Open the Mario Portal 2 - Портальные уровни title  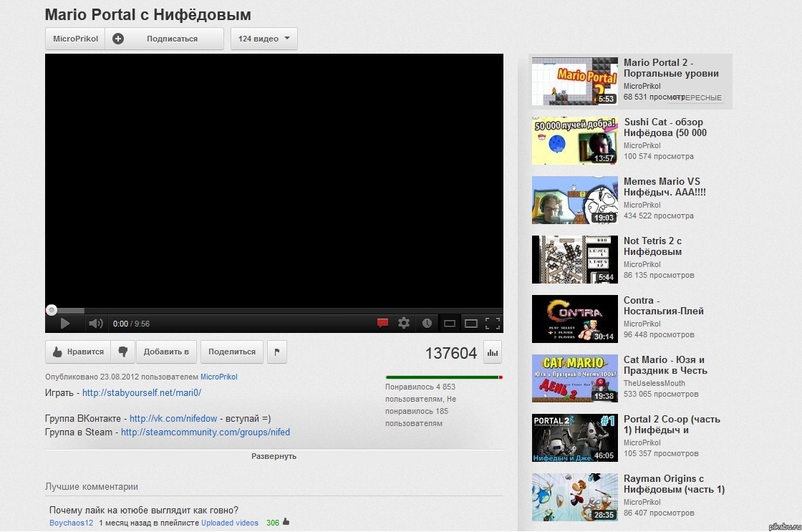(671, 68)
